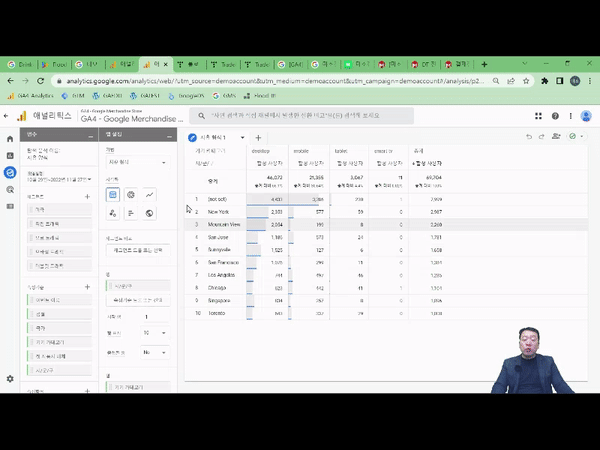Screen dimensions: 600x450
Task: Add a new segment with plus icon
Action: pos(88,197)
